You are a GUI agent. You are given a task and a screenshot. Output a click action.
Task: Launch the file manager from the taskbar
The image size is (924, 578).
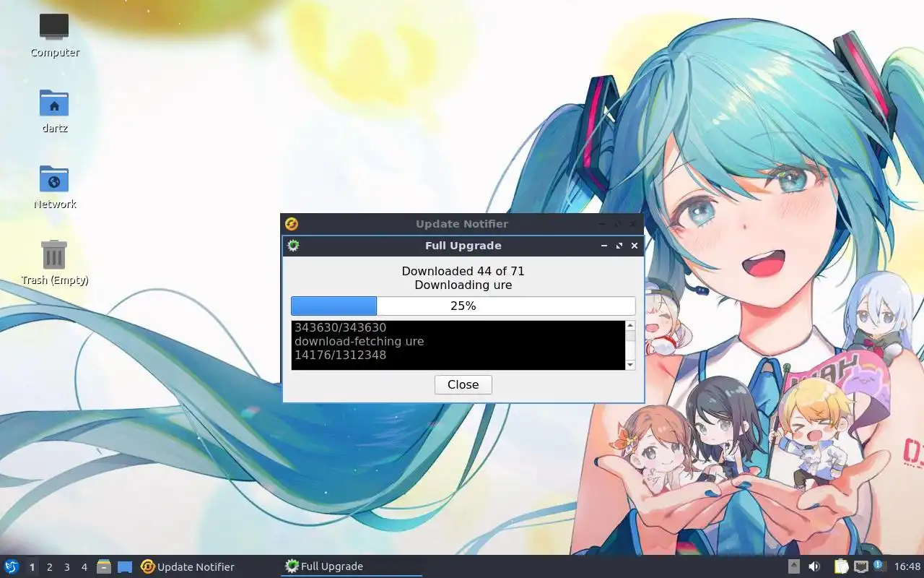point(104,566)
